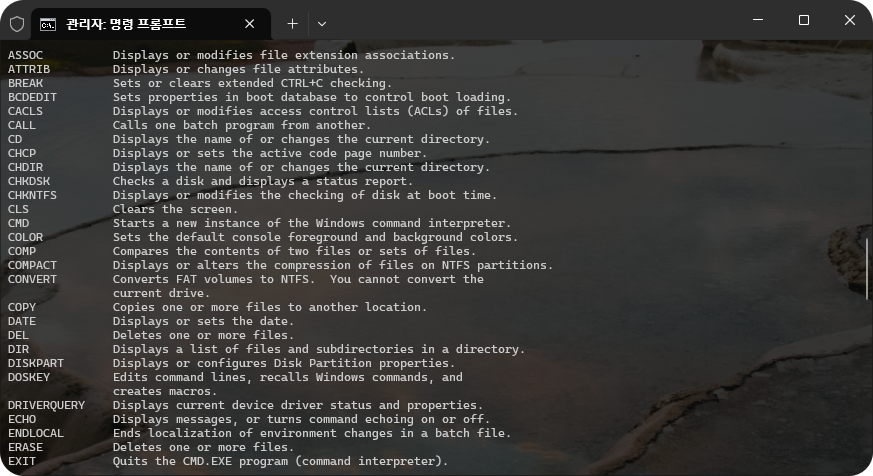873x476 pixels.
Task: Expand the new tab profile dropdown
Action: tap(322, 23)
